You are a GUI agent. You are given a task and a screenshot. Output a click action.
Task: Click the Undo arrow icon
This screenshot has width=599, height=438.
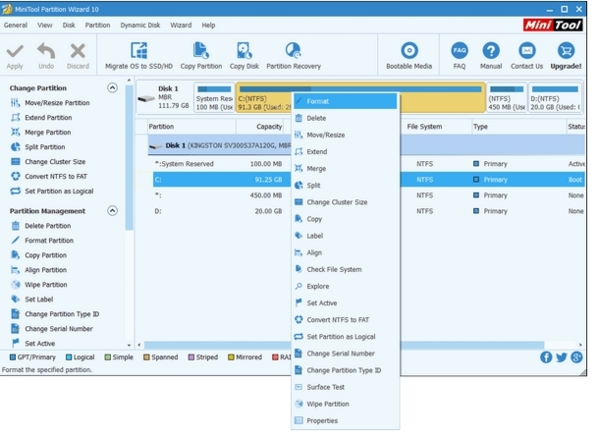[46, 51]
